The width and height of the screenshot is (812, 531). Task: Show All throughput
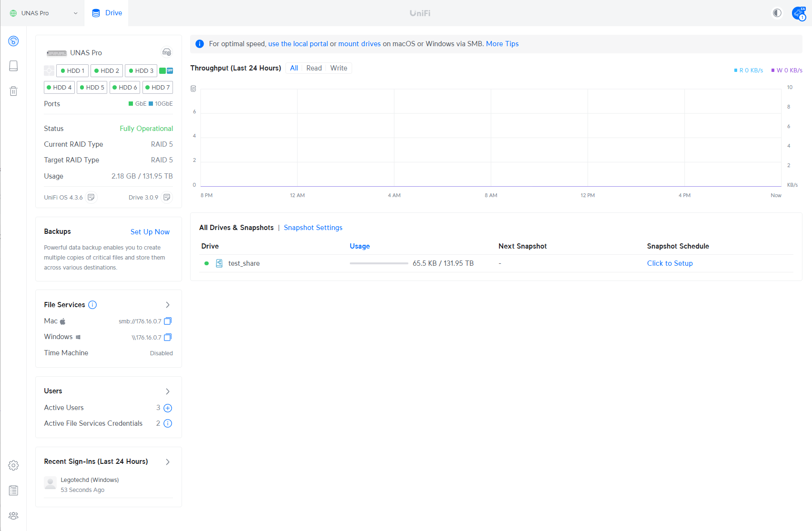click(x=294, y=68)
